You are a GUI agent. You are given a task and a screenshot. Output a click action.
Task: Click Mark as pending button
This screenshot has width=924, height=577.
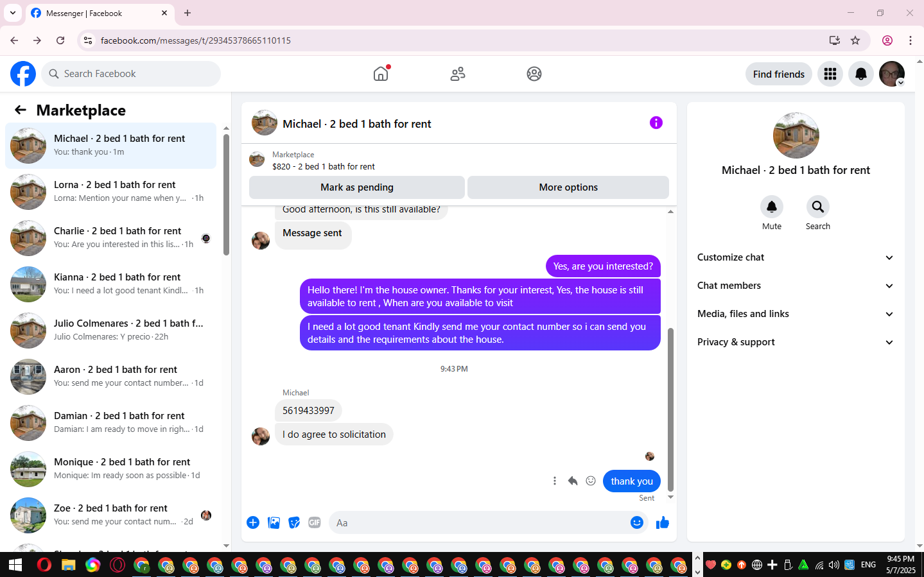coord(357,187)
